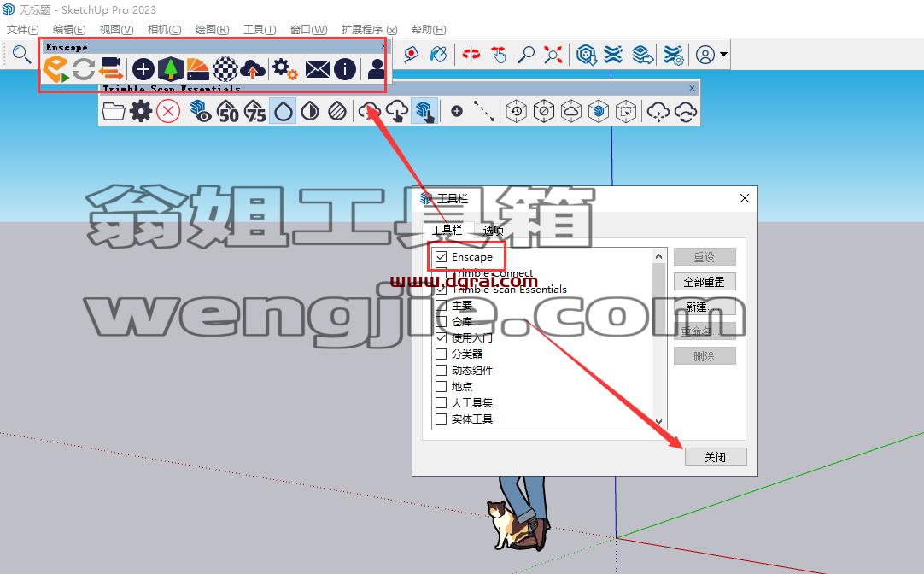Enable the 地点 toolbar checkbox
924x574 pixels.
[x=441, y=387]
